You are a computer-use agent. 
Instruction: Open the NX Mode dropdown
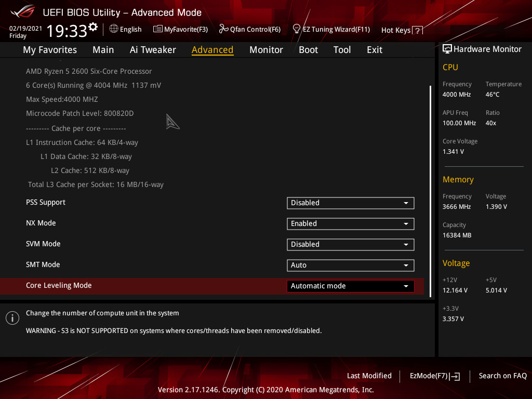point(351,223)
